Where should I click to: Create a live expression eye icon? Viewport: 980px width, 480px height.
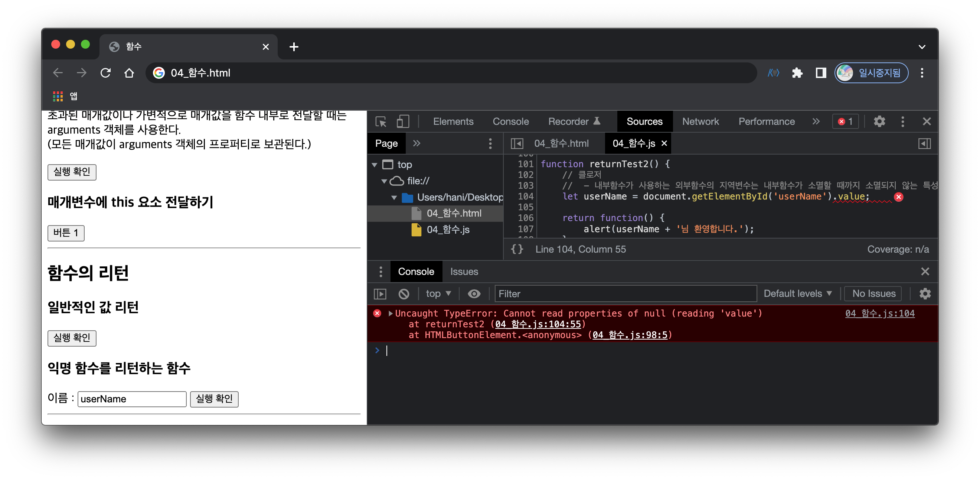pyautogui.click(x=474, y=294)
